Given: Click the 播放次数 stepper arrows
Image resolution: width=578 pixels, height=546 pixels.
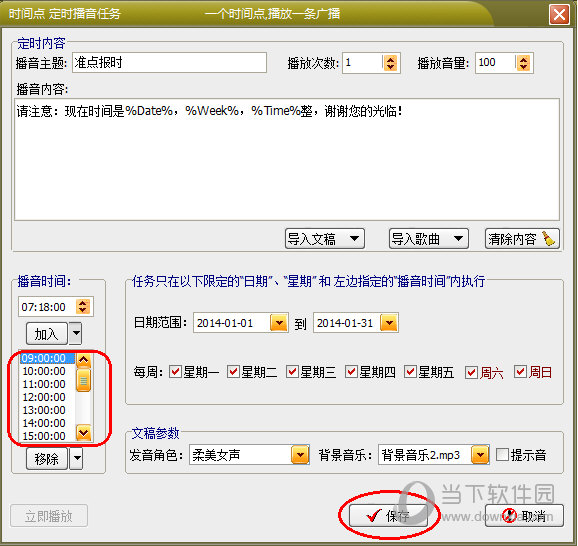Looking at the screenshot, I should click(390, 63).
